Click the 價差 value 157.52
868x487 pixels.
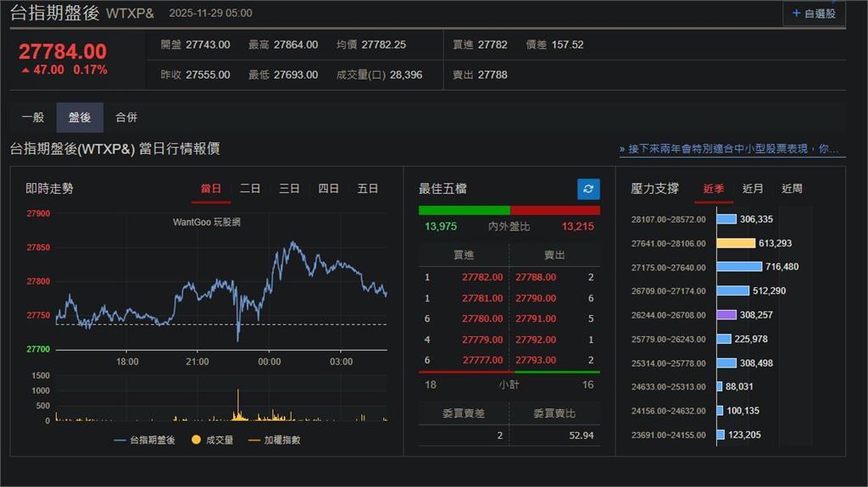tap(567, 45)
